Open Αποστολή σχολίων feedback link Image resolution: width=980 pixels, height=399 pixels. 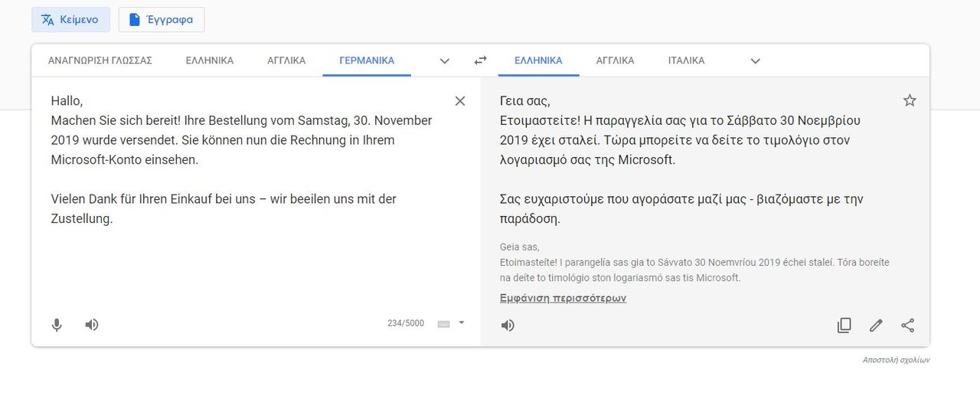pyautogui.click(x=896, y=359)
